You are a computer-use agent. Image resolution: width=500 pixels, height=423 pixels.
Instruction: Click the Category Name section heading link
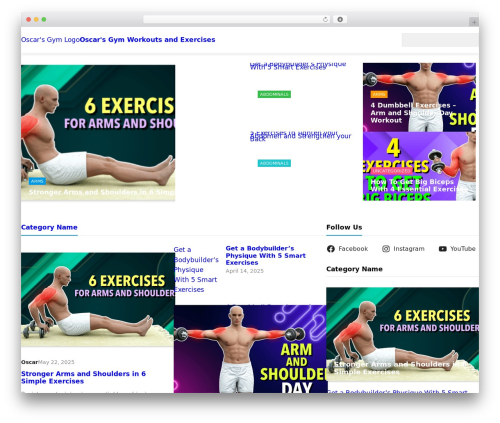point(49,227)
